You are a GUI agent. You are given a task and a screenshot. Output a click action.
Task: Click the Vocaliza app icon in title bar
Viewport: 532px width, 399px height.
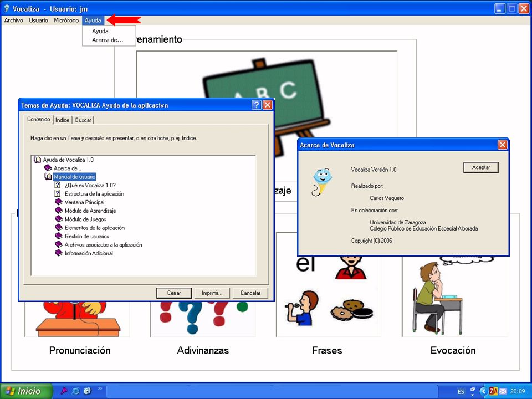tap(7, 8)
